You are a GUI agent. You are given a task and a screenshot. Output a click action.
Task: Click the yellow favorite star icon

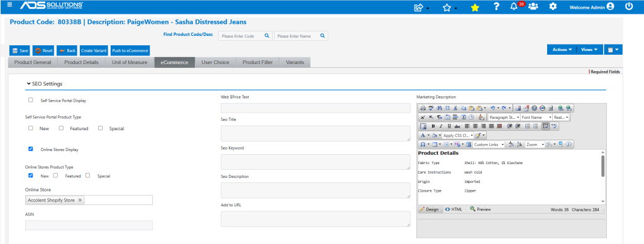click(474, 8)
